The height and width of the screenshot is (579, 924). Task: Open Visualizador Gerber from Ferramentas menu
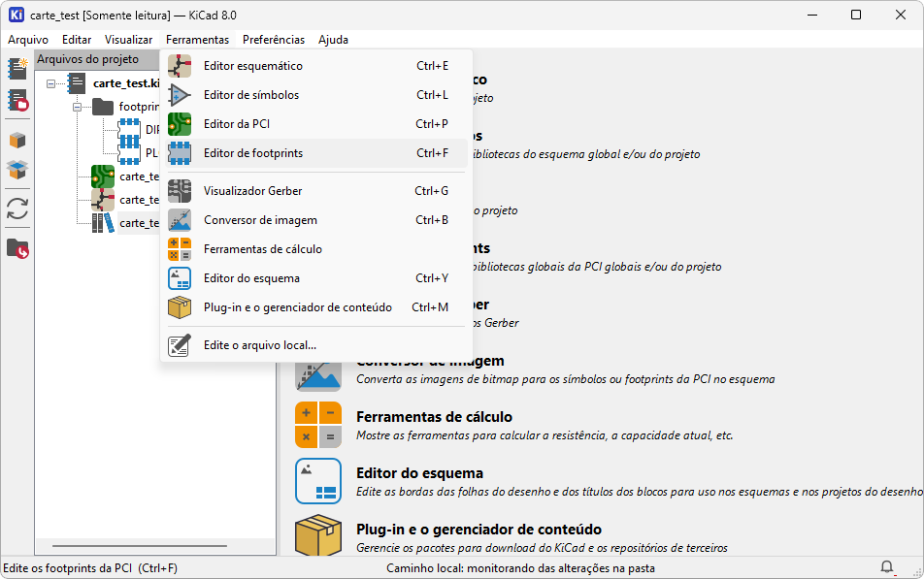252,191
